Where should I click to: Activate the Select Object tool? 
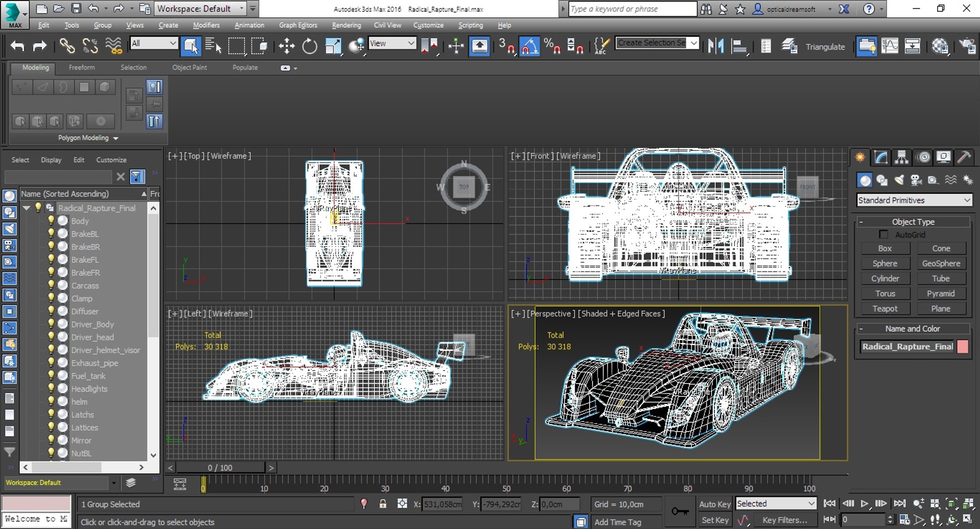[191, 46]
